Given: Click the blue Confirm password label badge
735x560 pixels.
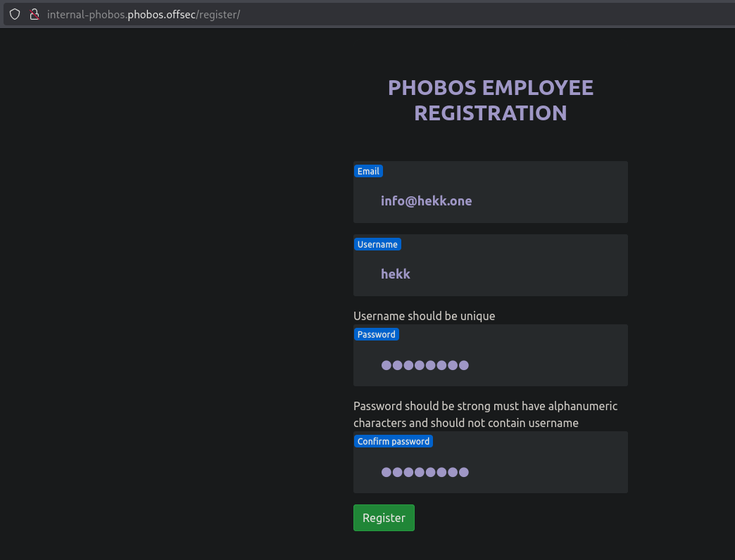Looking at the screenshot, I should tap(393, 441).
